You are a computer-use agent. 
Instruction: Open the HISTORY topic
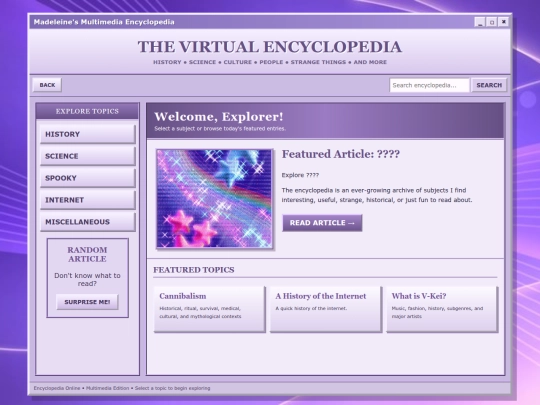click(88, 134)
